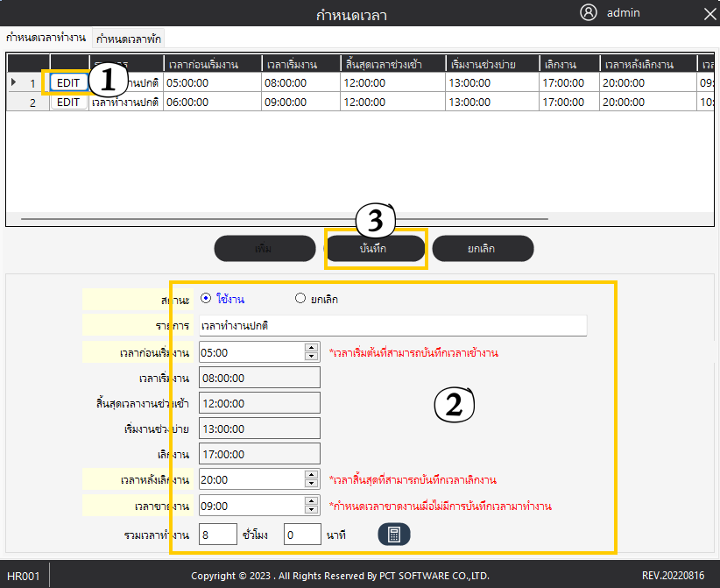Screen dimensions: 720x588
Task: Click EDIT button in row 1
Action: click(x=68, y=82)
